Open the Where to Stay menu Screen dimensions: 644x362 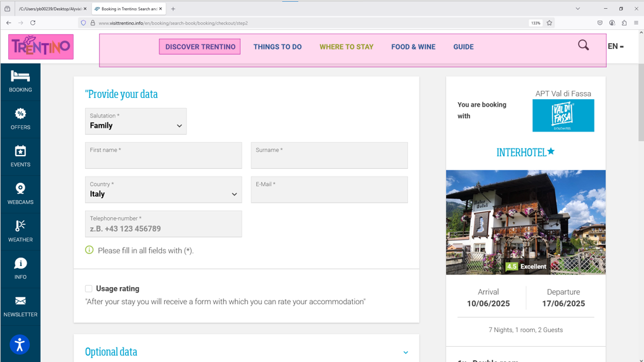click(x=346, y=47)
